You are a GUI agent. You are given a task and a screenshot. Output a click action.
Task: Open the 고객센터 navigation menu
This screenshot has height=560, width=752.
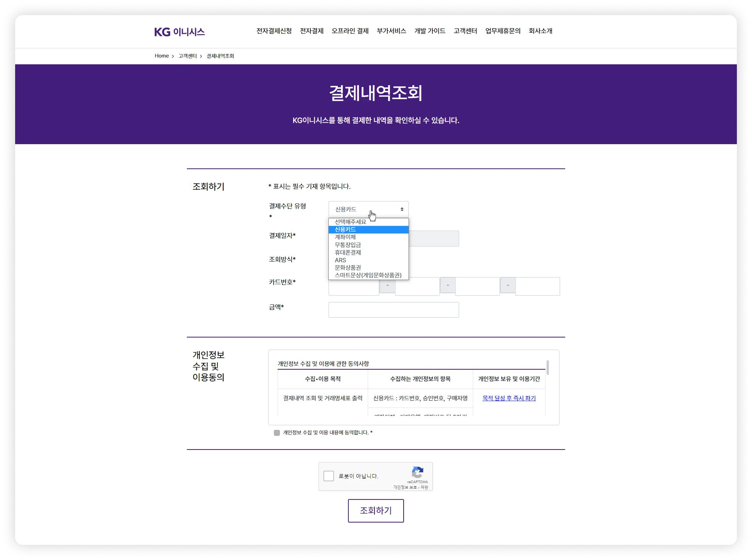(x=465, y=31)
